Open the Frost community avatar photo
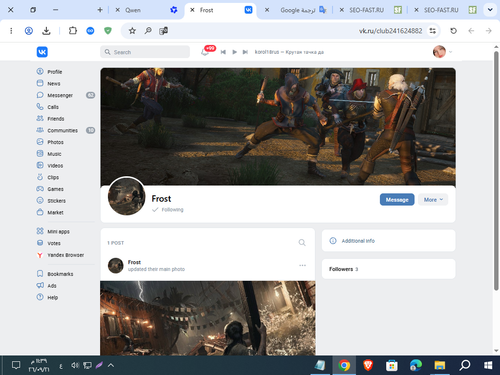The image size is (500, 375). [127, 196]
